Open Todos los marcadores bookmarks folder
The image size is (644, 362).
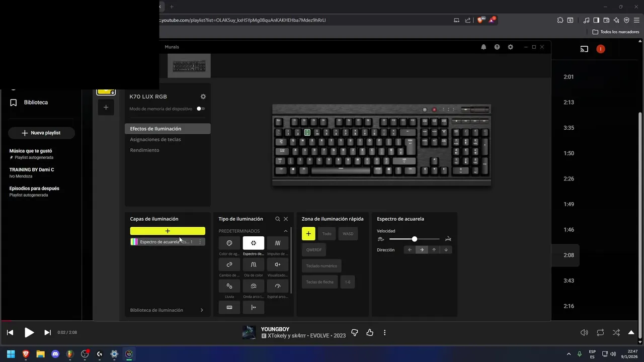616,32
